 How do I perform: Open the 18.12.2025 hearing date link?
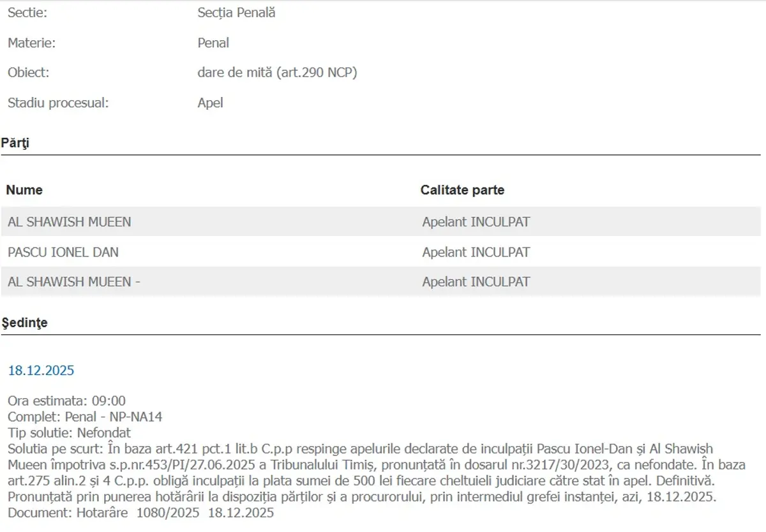coord(41,371)
